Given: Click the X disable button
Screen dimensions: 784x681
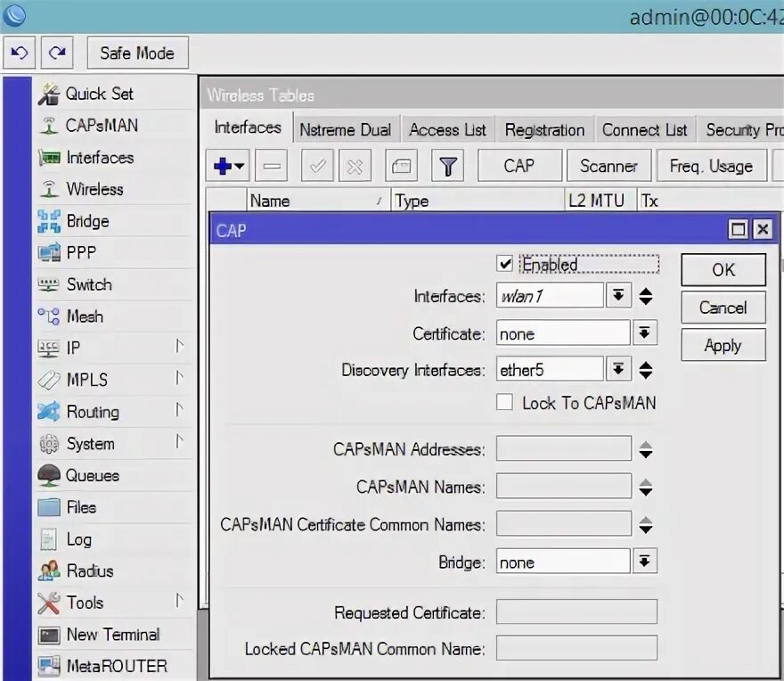Looking at the screenshot, I should click(355, 166).
